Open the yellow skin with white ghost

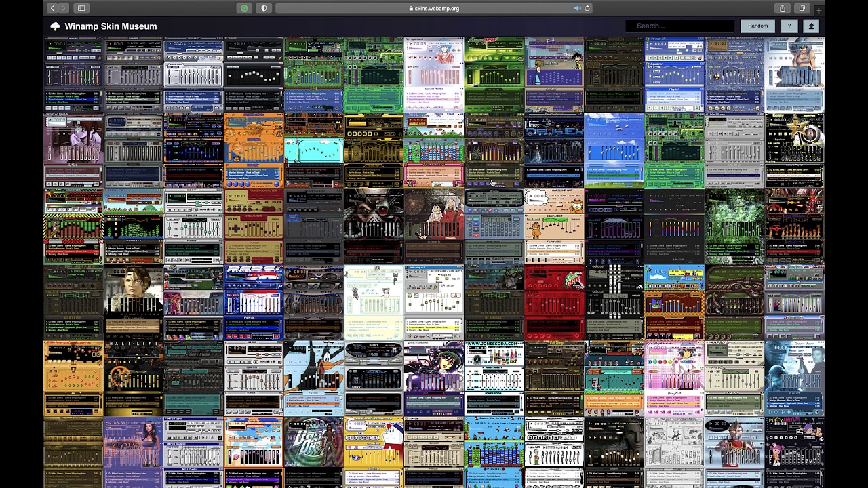374,452
